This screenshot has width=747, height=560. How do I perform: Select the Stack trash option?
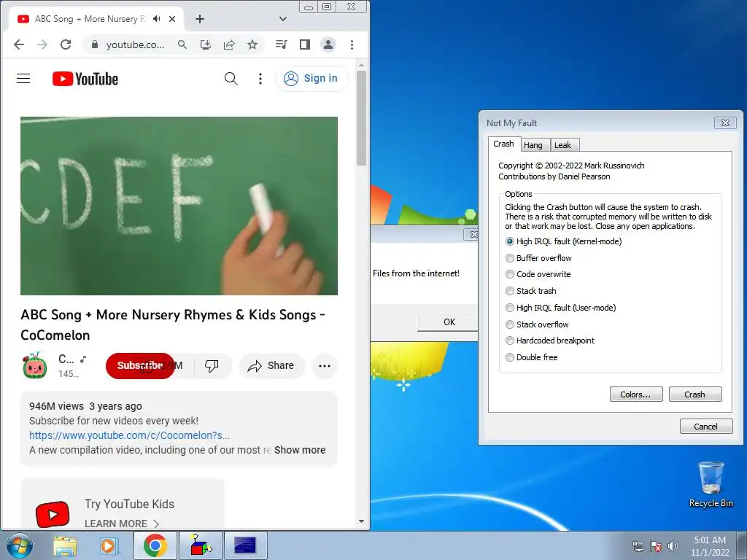531,291
